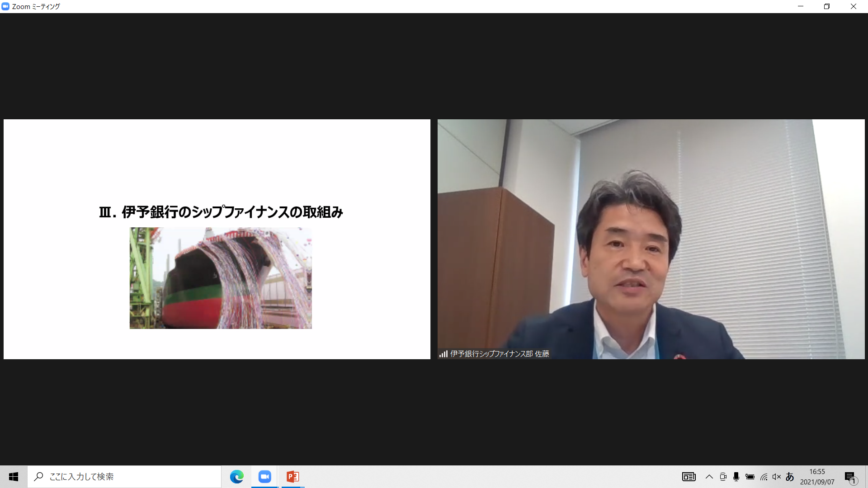
Task: Close the Zoom meeting window
Action: click(854, 6)
